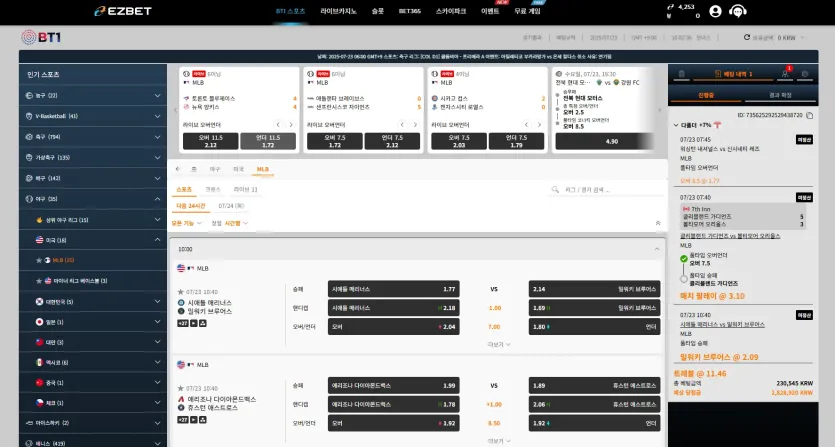Bet Houston Astros moneyline 1.89
Viewport: 835px width, 447px height.
pos(594,386)
